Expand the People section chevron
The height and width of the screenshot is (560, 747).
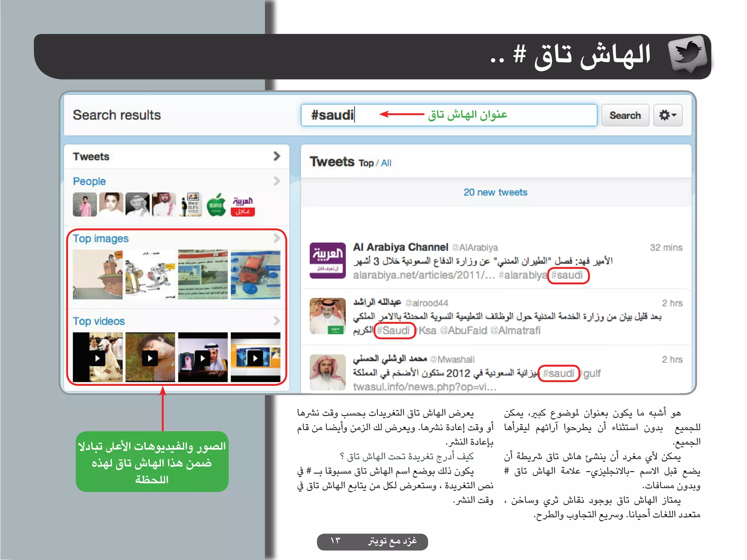(x=277, y=181)
